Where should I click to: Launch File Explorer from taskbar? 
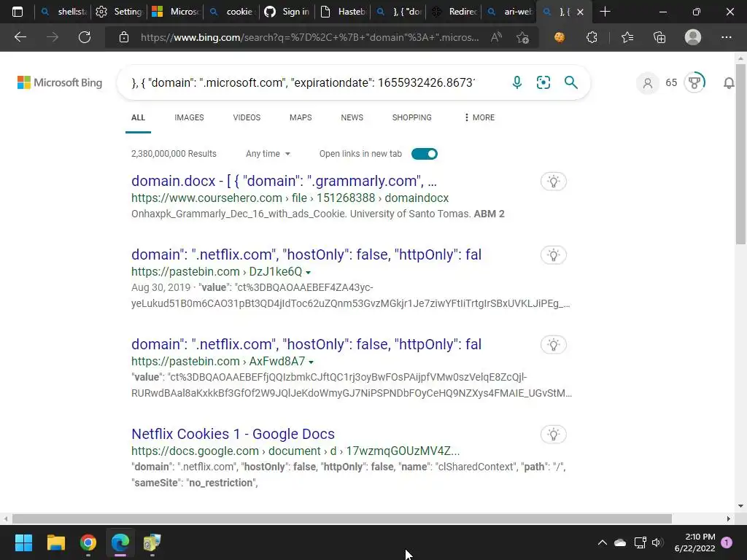point(55,542)
